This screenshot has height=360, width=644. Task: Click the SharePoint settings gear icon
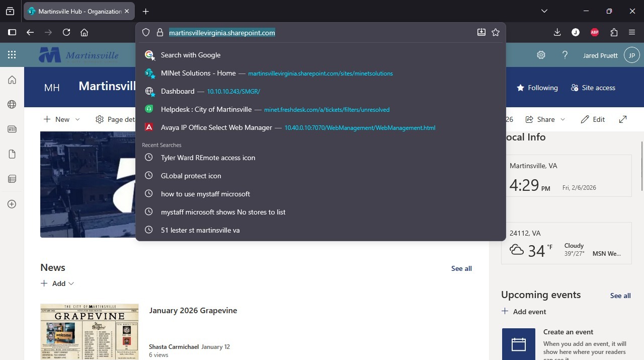(x=541, y=55)
